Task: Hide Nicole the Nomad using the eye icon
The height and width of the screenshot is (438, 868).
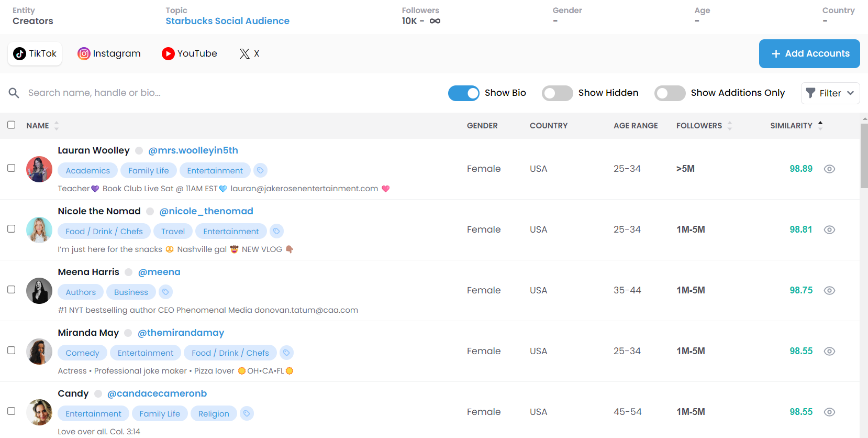Action: [x=829, y=229]
